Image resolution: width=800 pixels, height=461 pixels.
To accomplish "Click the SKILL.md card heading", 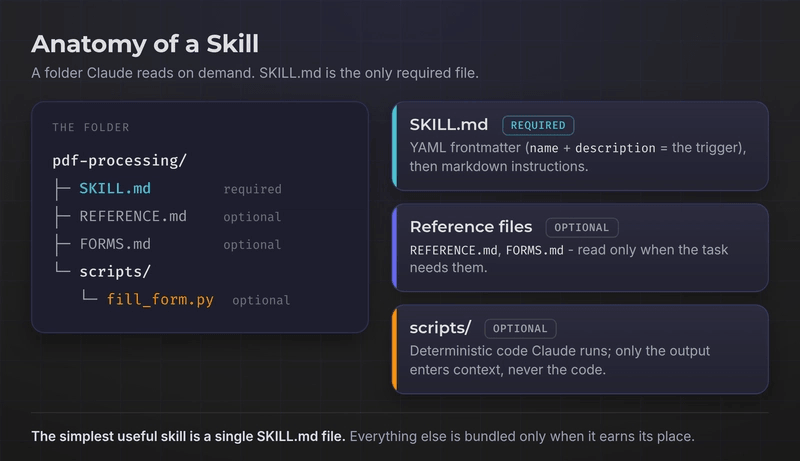I will [x=448, y=124].
